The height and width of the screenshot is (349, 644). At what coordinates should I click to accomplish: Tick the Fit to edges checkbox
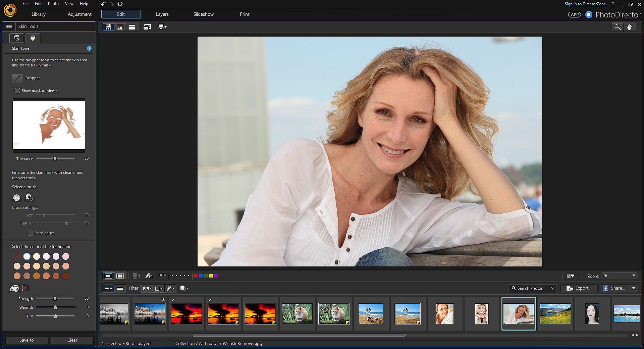click(30, 233)
